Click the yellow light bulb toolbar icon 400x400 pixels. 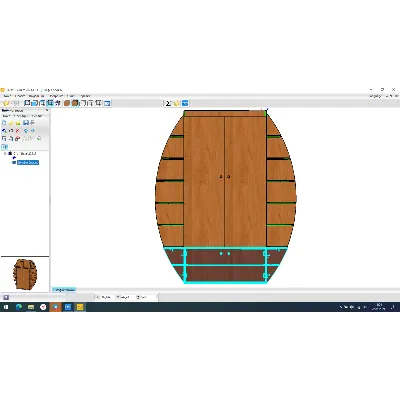(x=176, y=103)
